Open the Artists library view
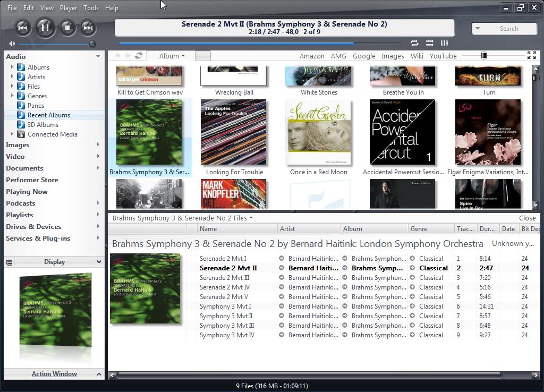The width and height of the screenshot is (544, 392). (x=36, y=76)
